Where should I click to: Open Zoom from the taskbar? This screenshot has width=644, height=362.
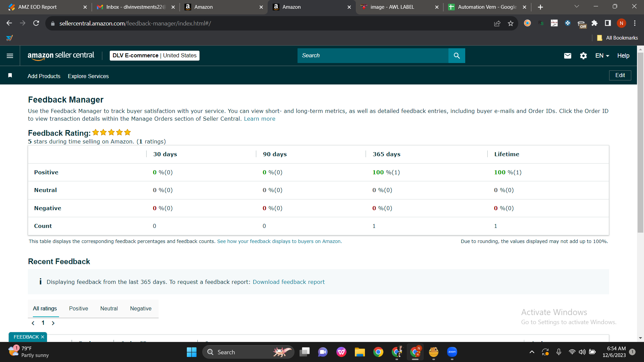pyautogui.click(x=452, y=352)
